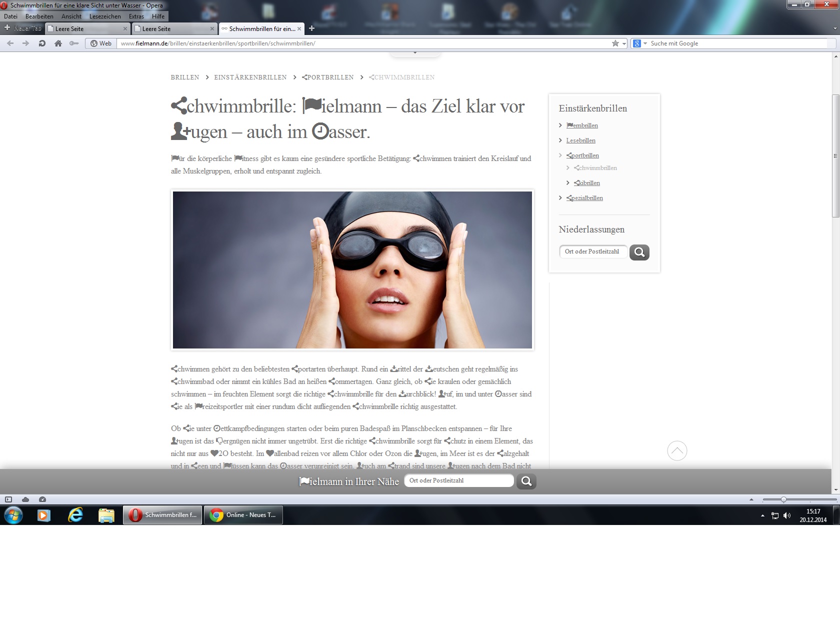Switch to the second Leere Seite tab
This screenshot has width=840, height=631.
171,29
